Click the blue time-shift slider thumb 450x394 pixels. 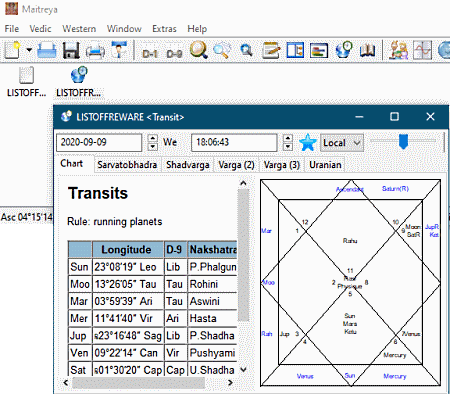click(x=403, y=141)
